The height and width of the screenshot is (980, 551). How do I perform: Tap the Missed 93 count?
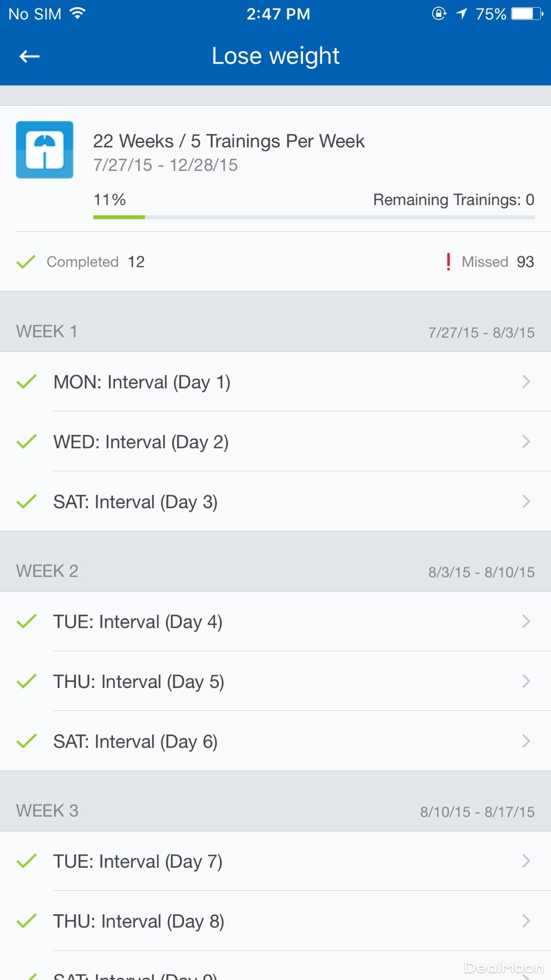[525, 262]
